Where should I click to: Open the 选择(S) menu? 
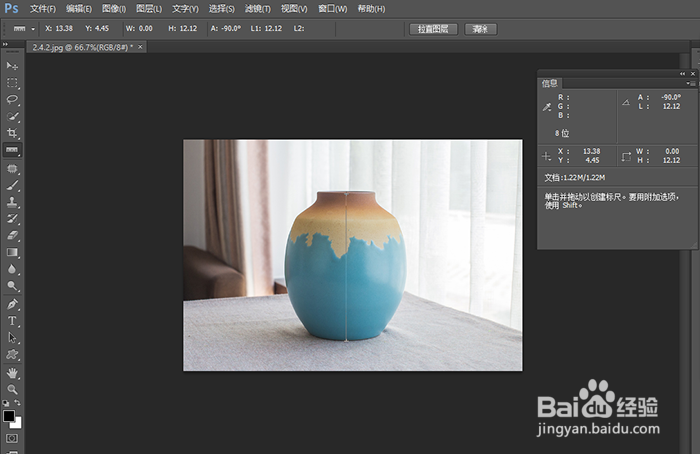click(x=221, y=8)
